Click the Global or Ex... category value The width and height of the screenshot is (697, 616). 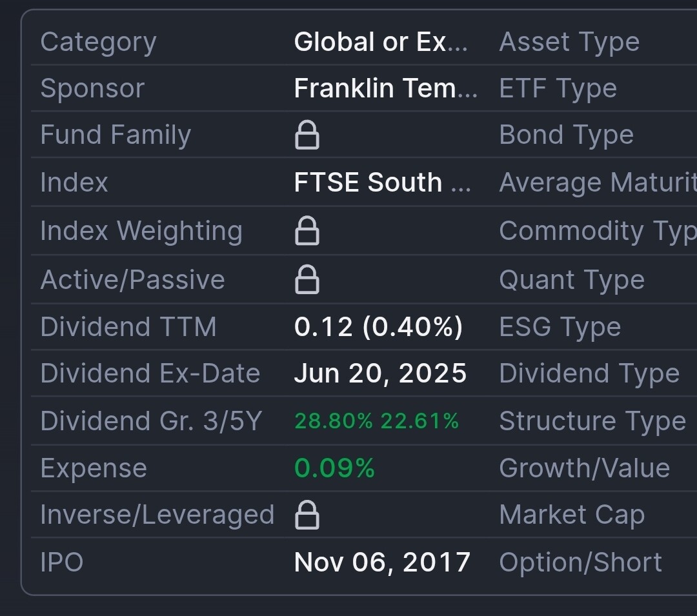[x=381, y=42]
